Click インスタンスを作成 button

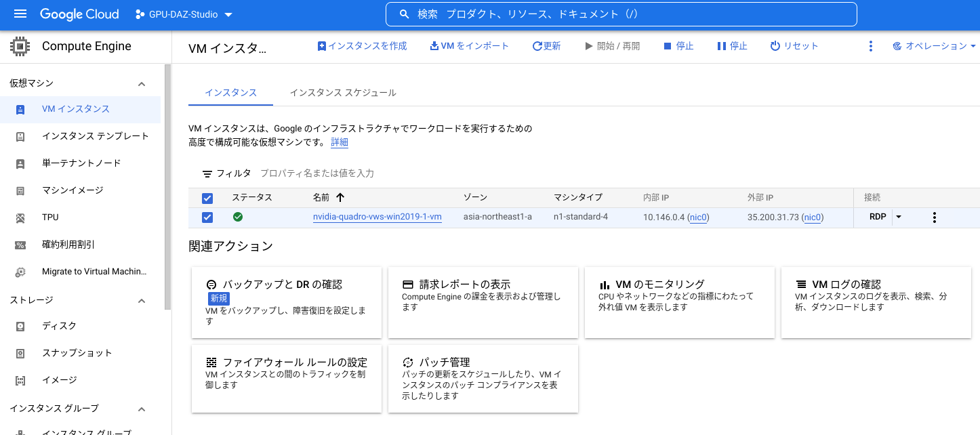pyautogui.click(x=362, y=46)
